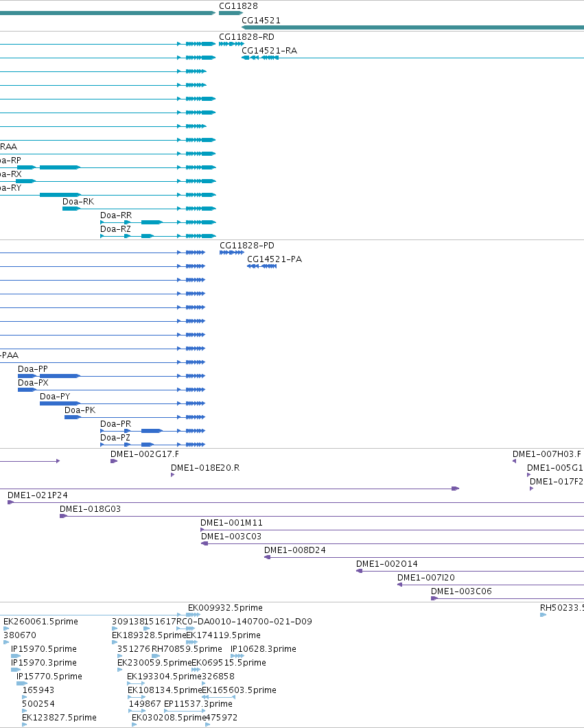
Task: Select the DME1-018E20.R clone label
Action: (x=205, y=467)
